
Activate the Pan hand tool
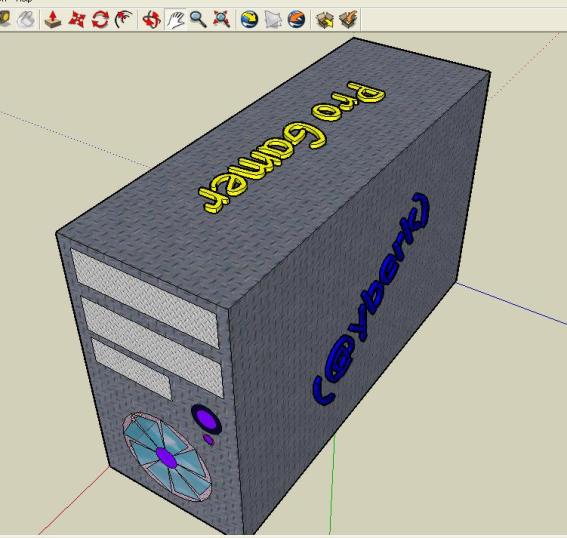[175, 19]
